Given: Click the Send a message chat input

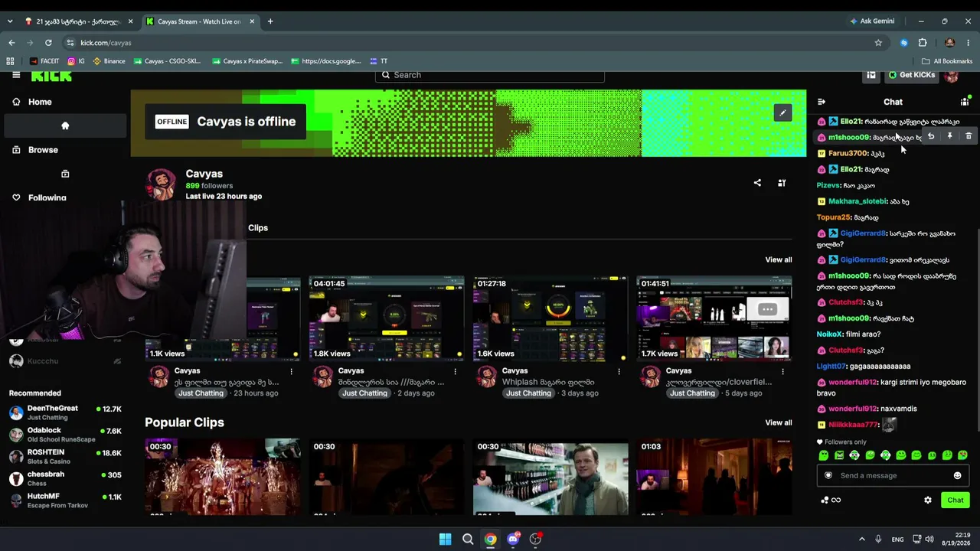Looking at the screenshot, I should [893, 476].
